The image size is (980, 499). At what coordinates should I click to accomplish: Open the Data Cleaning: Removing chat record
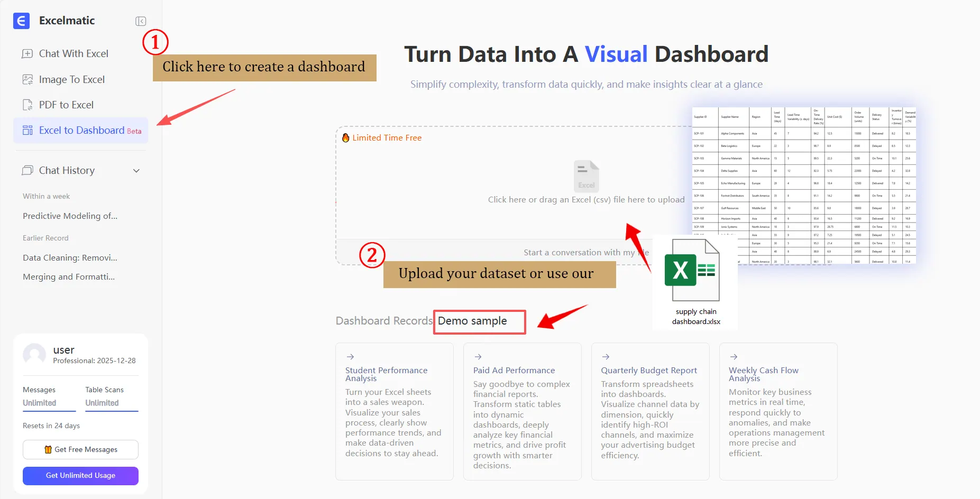(x=69, y=257)
